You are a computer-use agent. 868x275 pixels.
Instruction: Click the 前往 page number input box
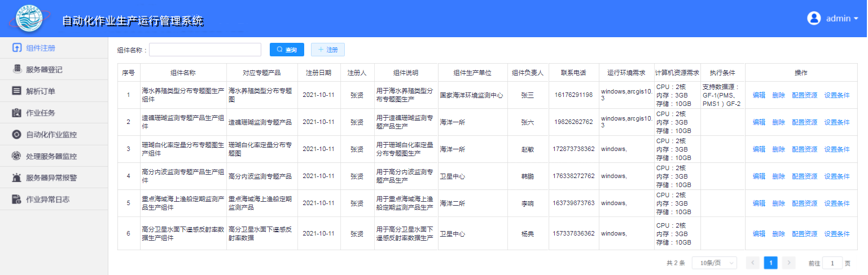[x=832, y=263]
